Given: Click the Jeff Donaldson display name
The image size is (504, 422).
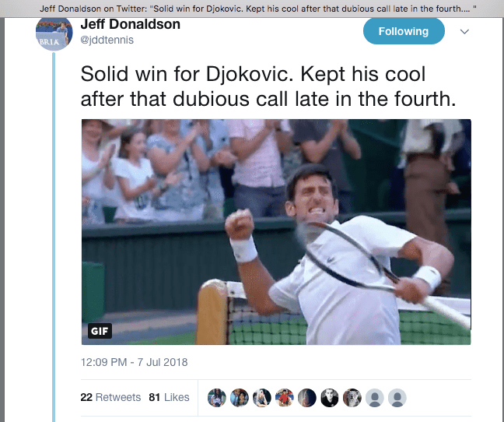Looking at the screenshot, I should (130, 24).
